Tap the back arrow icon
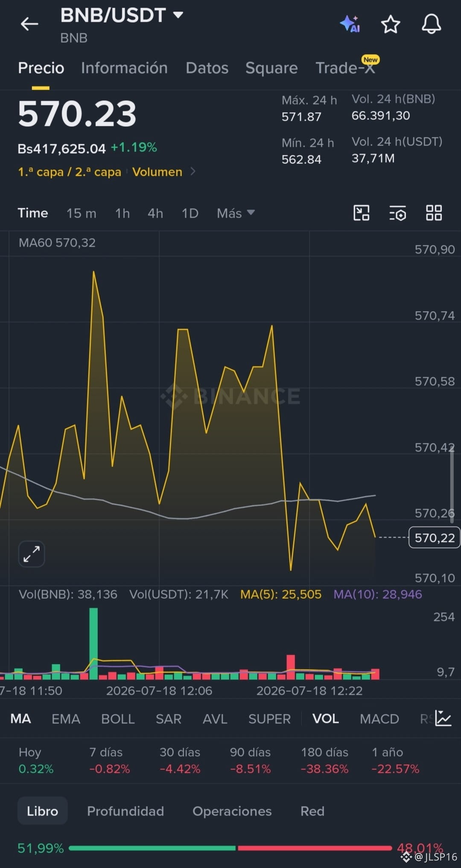 click(x=29, y=24)
